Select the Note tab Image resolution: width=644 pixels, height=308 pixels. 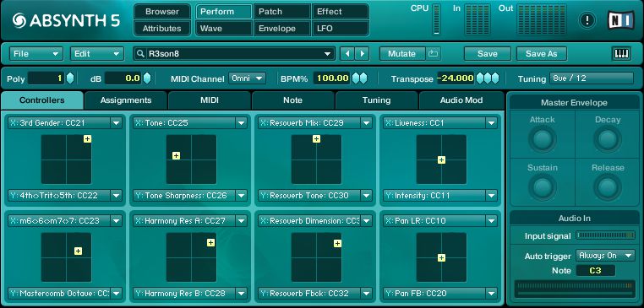[292, 100]
